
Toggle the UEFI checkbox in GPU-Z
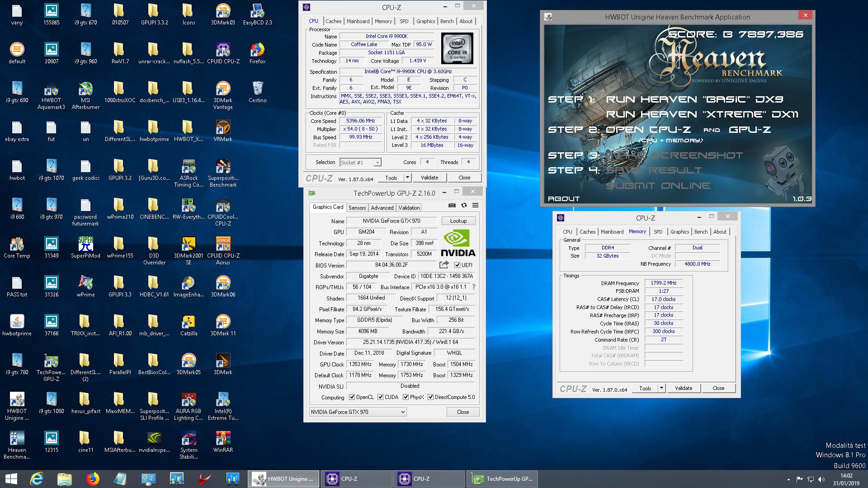(457, 265)
